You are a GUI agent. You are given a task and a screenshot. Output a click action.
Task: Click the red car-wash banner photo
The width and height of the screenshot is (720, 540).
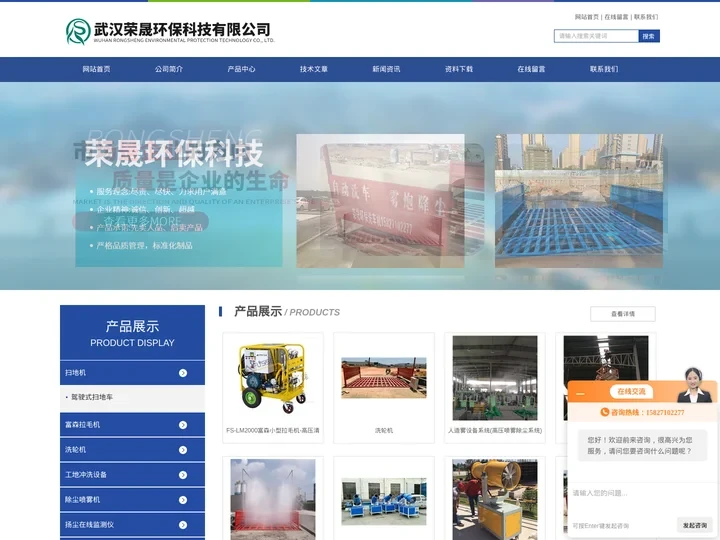380,201
